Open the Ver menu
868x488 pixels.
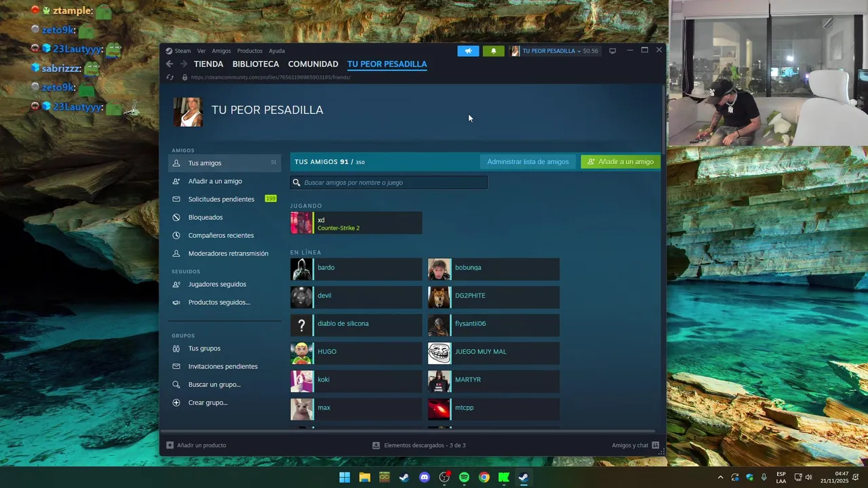201,51
